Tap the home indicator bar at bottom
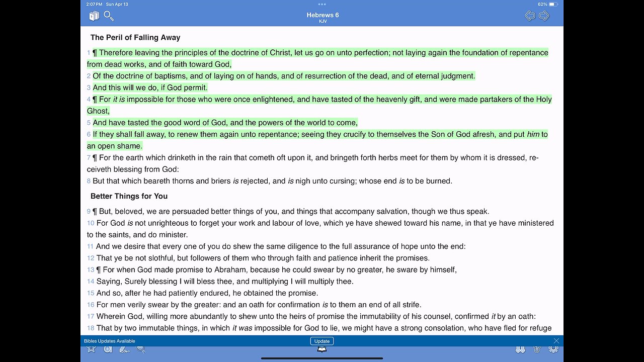The width and height of the screenshot is (644, 362). pos(322,358)
